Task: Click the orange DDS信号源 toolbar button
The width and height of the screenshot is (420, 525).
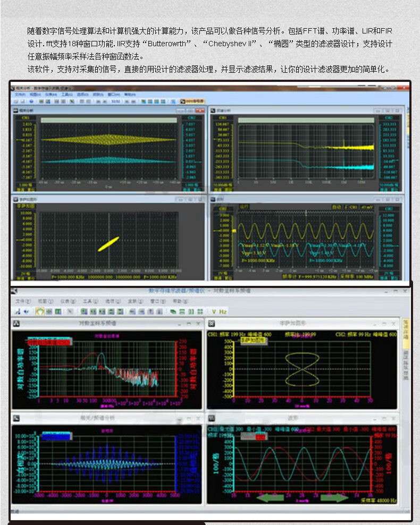Action: 188,100
